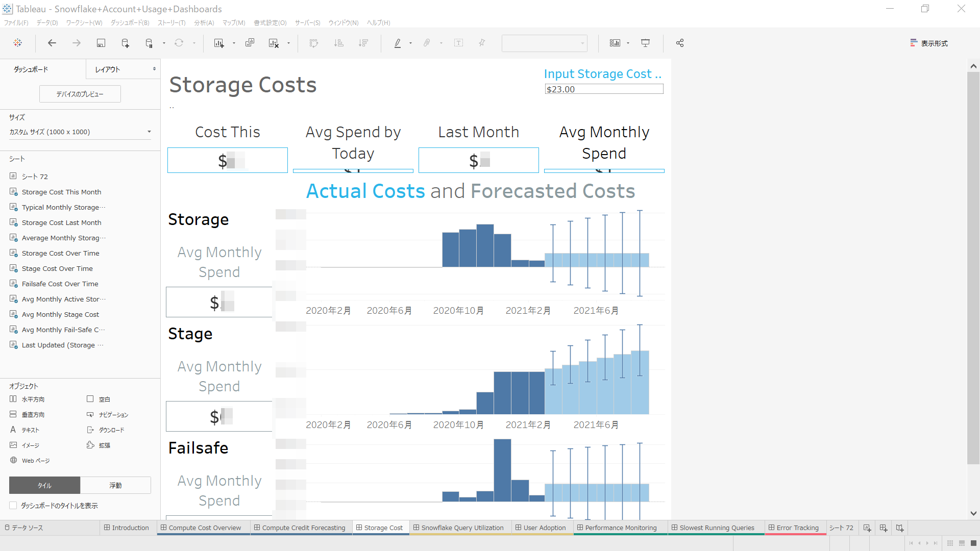This screenshot has width=980, height=551.
Task: Expand the Show Cards toolbar dropdown arrow
Action: point(628,43)
